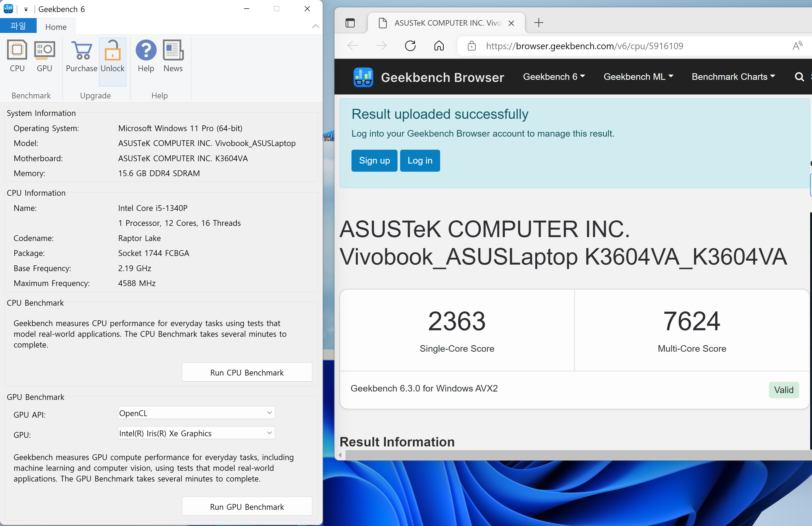Click the browser horizontal scrollbar track
Image resolution: width=812 pixels, height=526 pixels.
[578, 455]
